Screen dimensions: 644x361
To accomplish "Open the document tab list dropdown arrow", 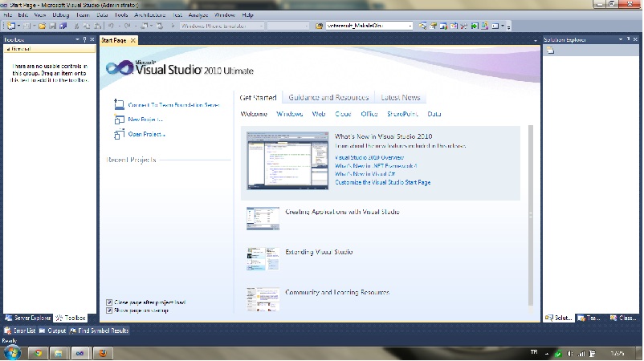I will tap(535, 41).
